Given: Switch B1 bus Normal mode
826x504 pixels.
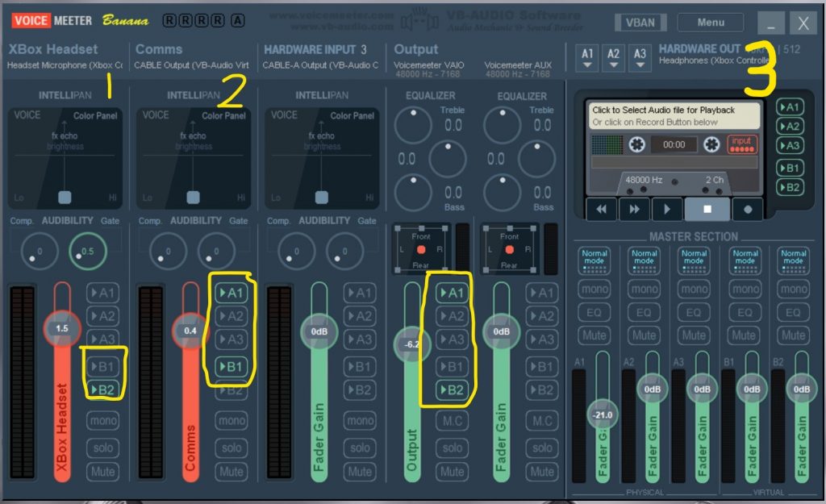Looking at the screenshot, I should (745, 260).
